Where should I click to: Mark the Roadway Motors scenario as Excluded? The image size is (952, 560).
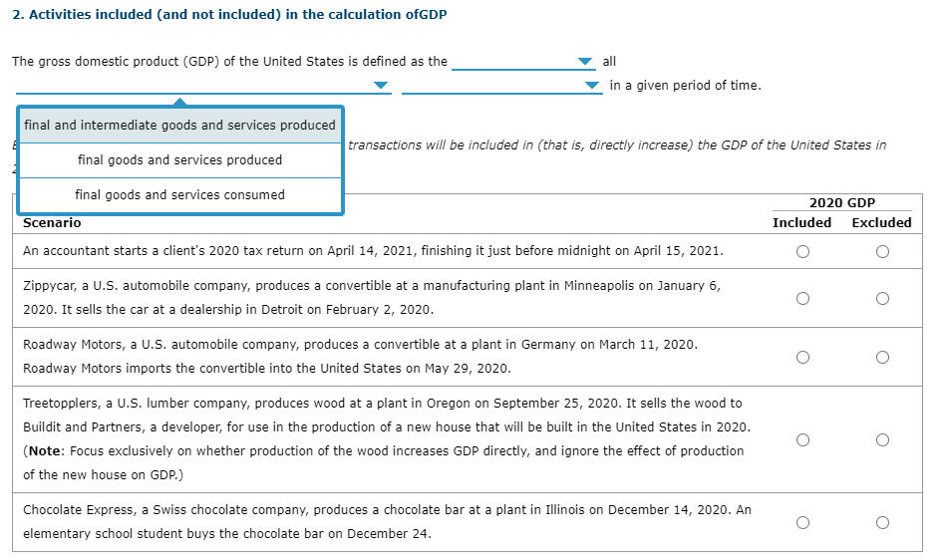click(882, 357)
